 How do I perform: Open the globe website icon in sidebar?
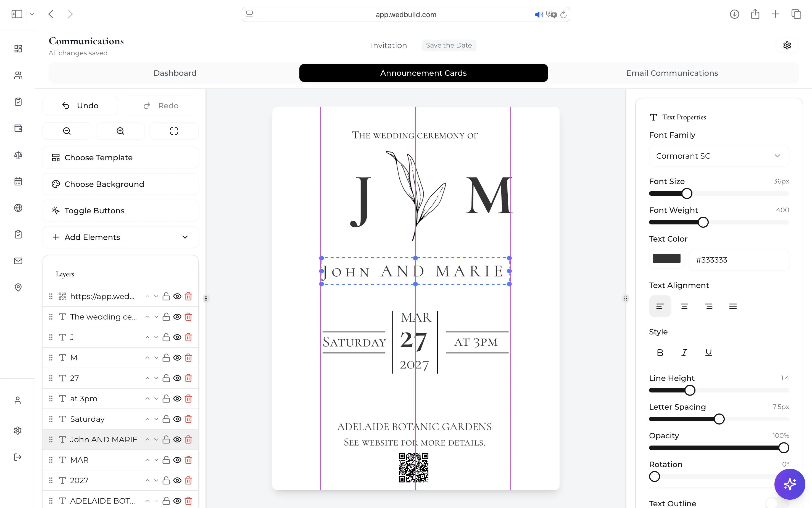click(18, 208)
